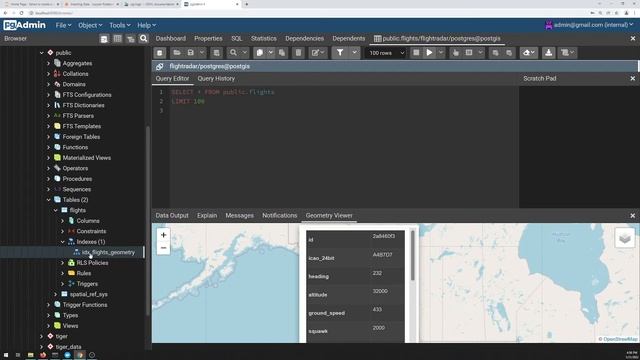Viewport: 640px width, 360px height.
Task: Open the admin@gmail.com user dropdown
Action: 589,25
